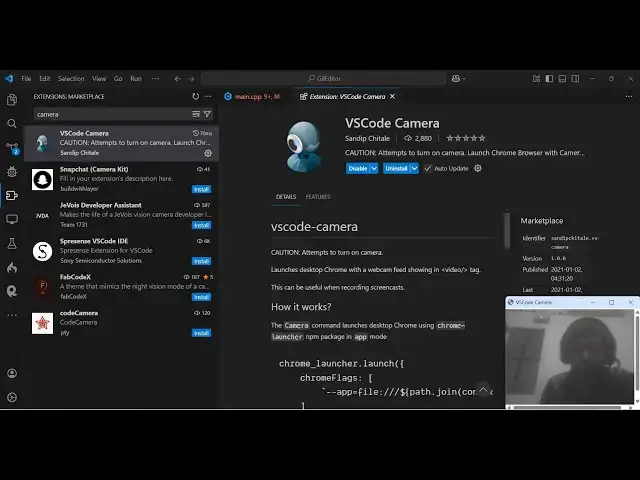The width and height of the screenshot is (640, 480).
Task: Install Snapchat (Camera Kit) extension
Action: coord(202,189)
